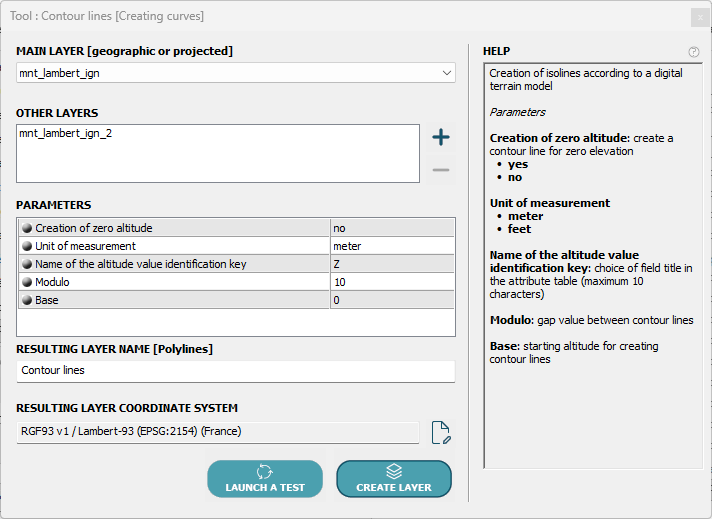Screen dimensions: 712x519
Task: Click the question mark help icon
Action: (x=694, y=52)
